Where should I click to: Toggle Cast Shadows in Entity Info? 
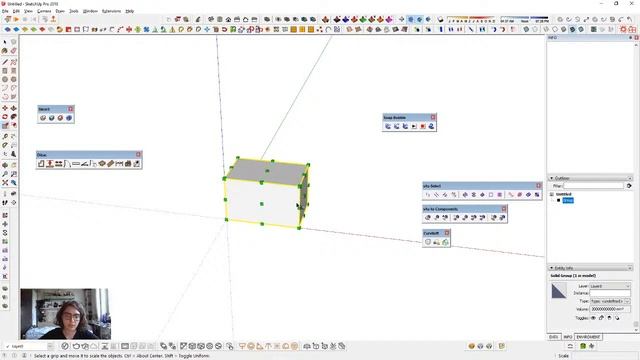(x=609, y=318)
